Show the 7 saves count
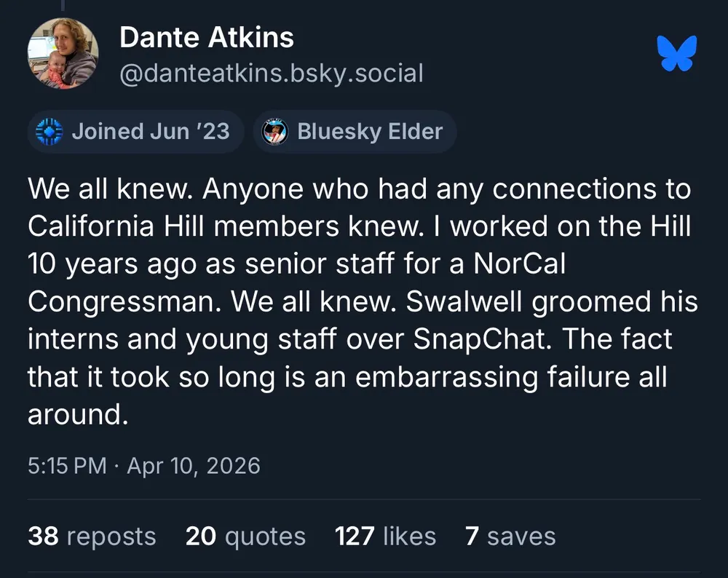The image size is (728, 578). (x=510, y=537)
